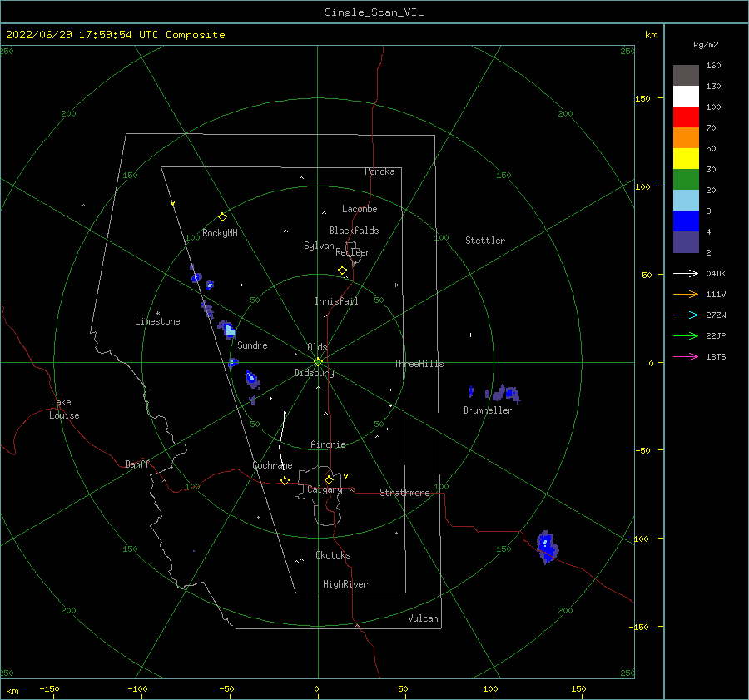Click the RockyMH label
This screenshot has width=749, height=700.
[x=220, y=233]
